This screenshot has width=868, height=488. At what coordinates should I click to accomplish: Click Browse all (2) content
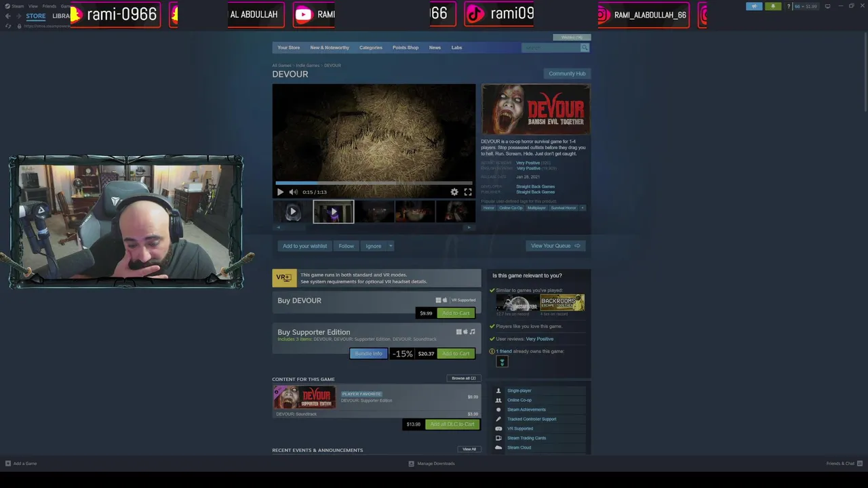(464, 378)
